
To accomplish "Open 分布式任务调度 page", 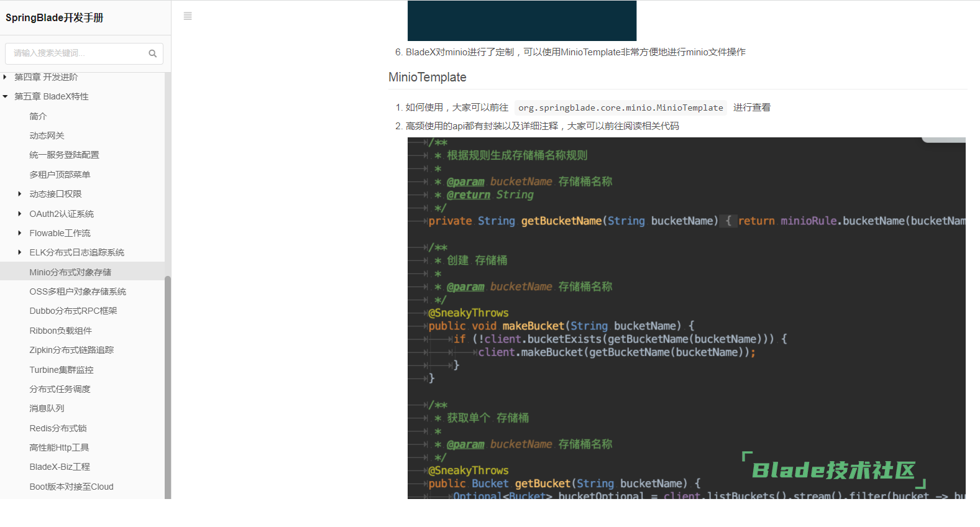I will (x=60, y=389).
